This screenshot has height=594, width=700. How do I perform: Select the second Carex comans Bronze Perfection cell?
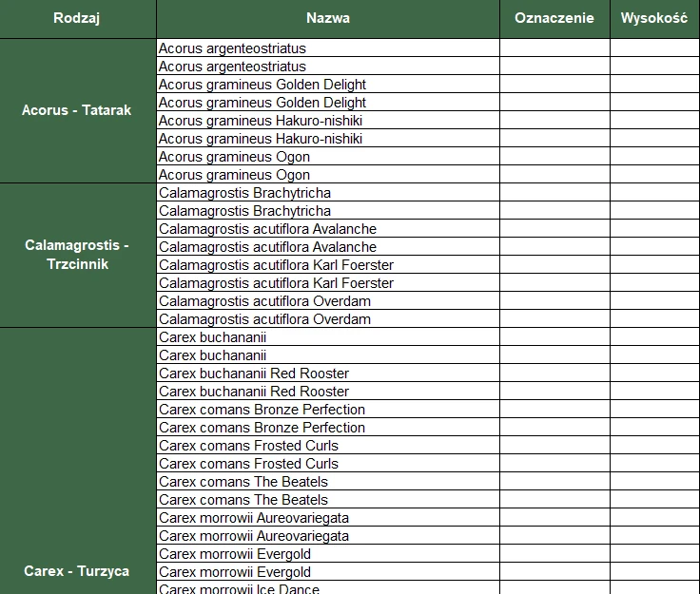click(x=328, y=428)
